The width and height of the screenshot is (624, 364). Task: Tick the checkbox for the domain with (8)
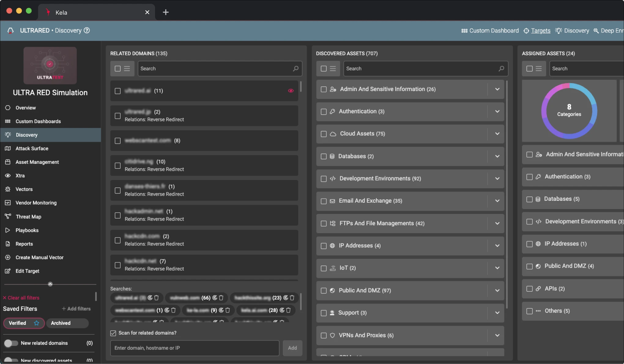118,141
